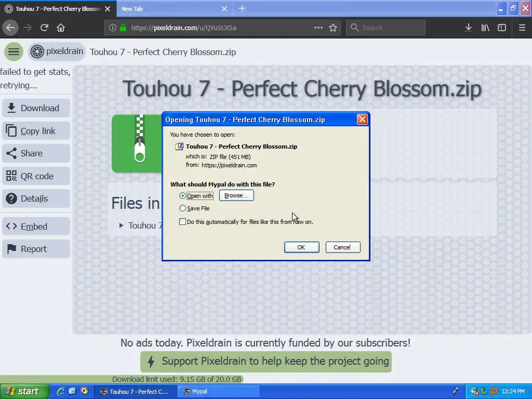Select the Save File radio option

point(182,208)
